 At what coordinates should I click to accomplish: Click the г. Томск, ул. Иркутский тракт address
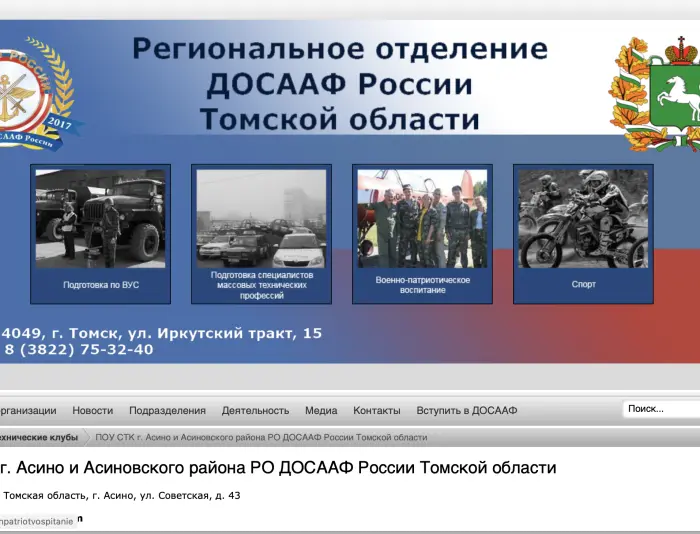point(161,333)
